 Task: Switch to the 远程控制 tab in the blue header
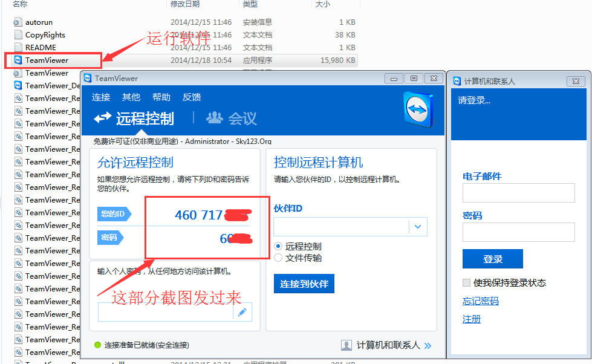(134, 119)
